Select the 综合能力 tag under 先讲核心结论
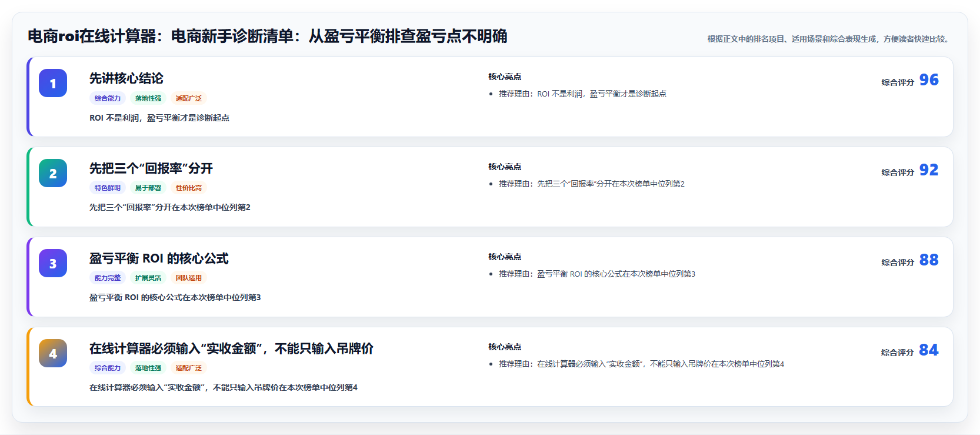Screen dimensions: 980x435 click(x=108, y=98)
